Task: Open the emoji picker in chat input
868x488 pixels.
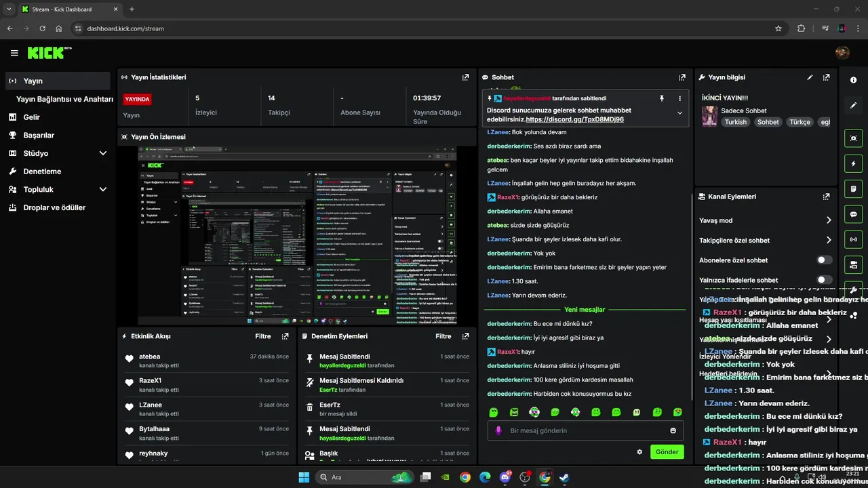Action: click(x=673, y=430)
